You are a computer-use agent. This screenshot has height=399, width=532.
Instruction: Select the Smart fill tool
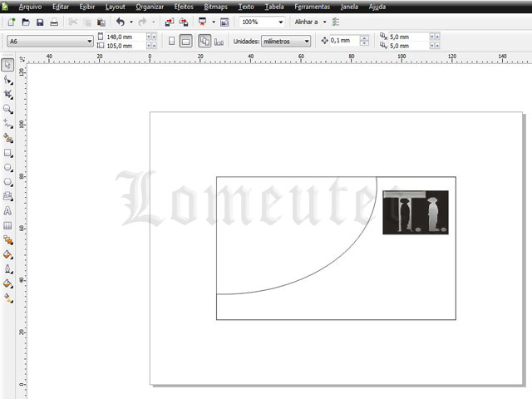click(7, 138)
